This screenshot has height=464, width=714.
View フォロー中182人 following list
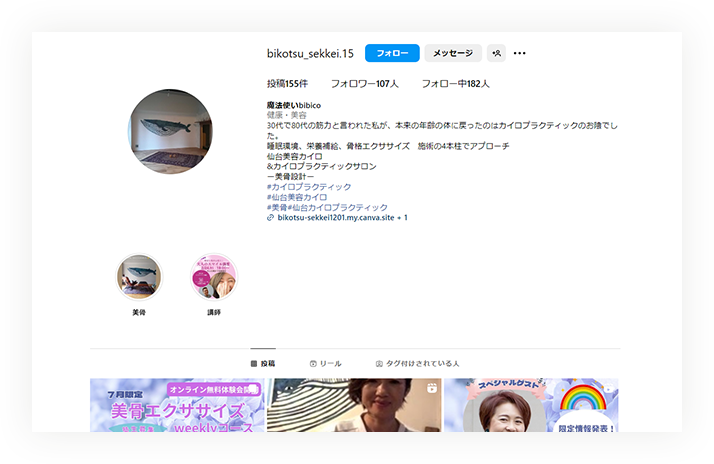coord(455,84)
